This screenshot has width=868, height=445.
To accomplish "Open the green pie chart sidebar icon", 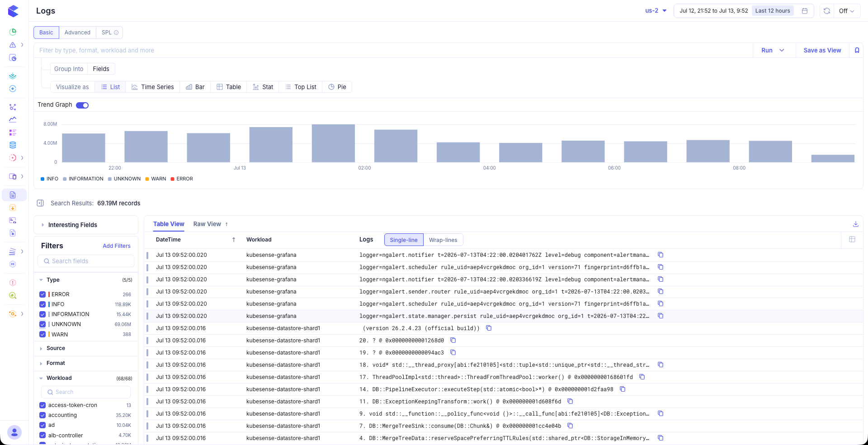I will (x=13, y=32).
